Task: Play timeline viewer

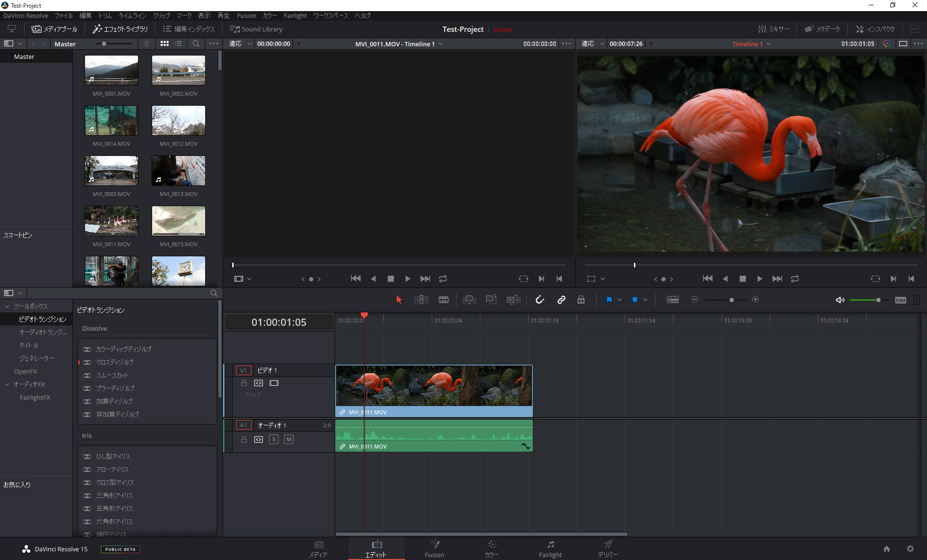Action: tap(759, 279)
